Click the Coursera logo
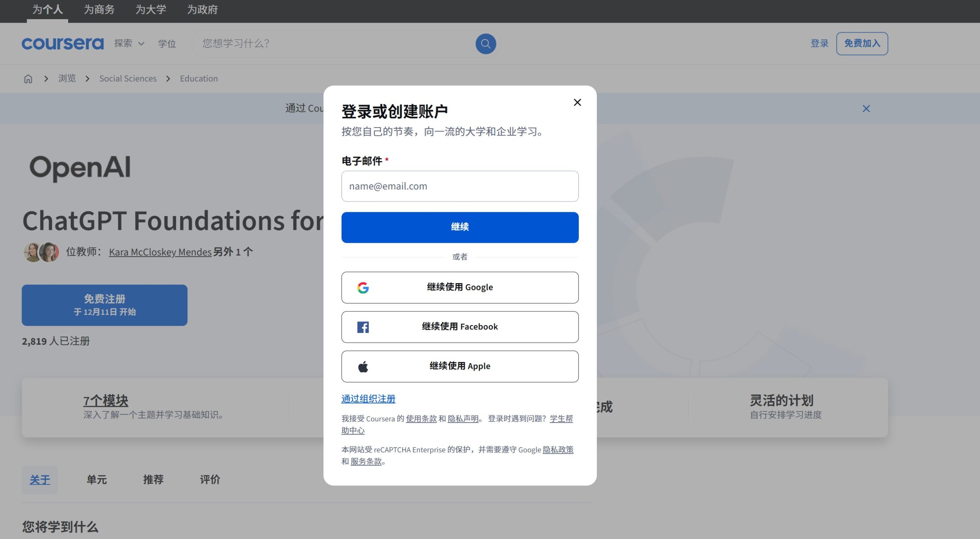The height and width of the screenshot is (539, 980). coord(62,43)
